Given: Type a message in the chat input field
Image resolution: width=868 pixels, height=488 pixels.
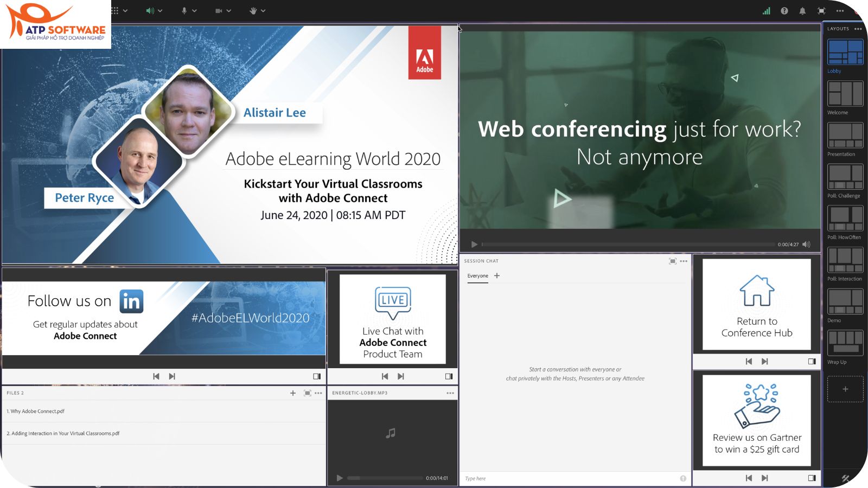Looking at the screenshot, I should point(542,478).
